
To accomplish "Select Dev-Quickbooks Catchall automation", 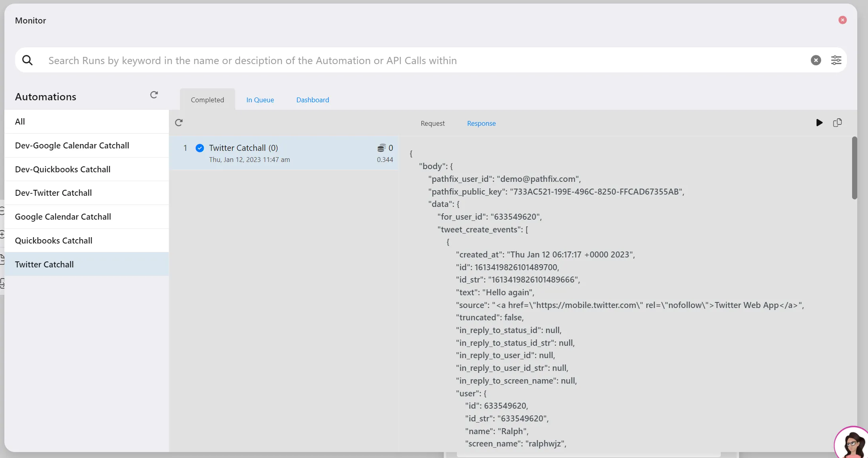I will point(87,170).
